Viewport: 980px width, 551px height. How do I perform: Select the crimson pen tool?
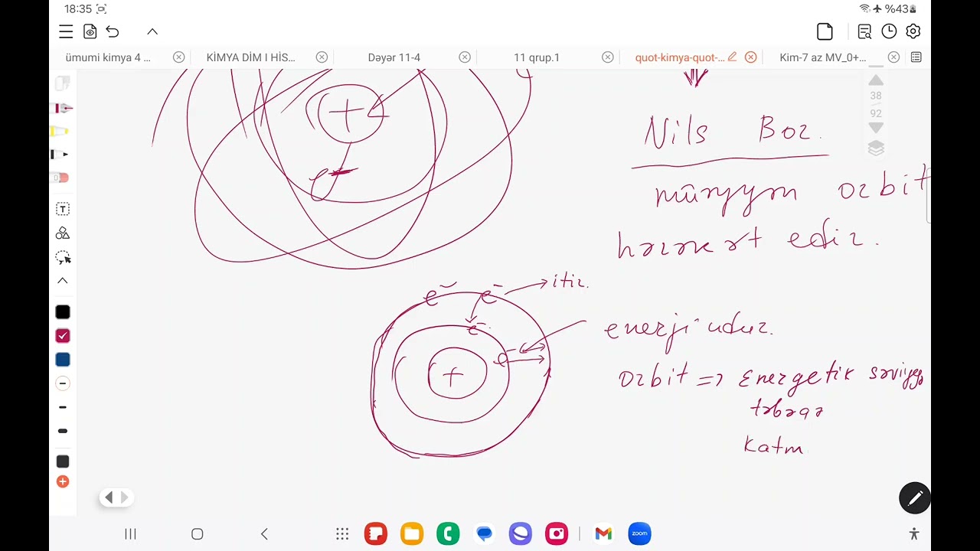(63, 108)
